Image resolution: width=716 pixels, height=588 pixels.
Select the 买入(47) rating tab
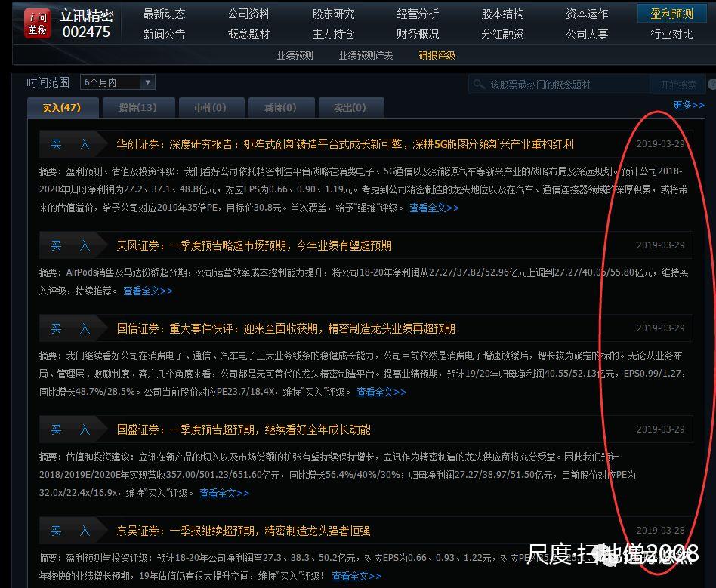click(x=63, y=108)
